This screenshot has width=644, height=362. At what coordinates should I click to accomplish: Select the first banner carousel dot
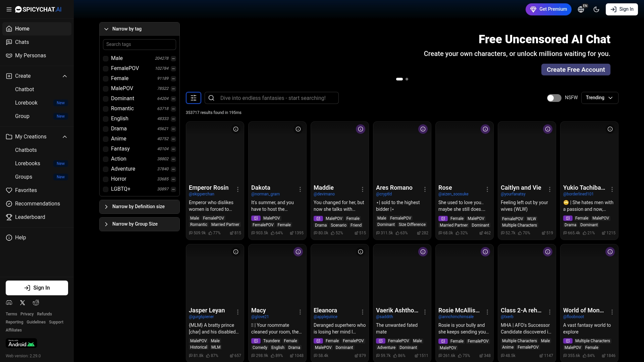click(399, 79)
